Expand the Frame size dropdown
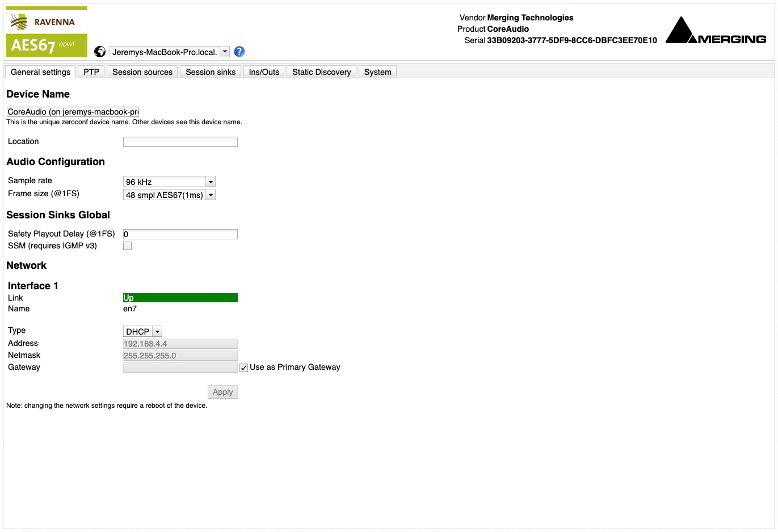Screen dimensions: 778x532 (x=169, y=195)
